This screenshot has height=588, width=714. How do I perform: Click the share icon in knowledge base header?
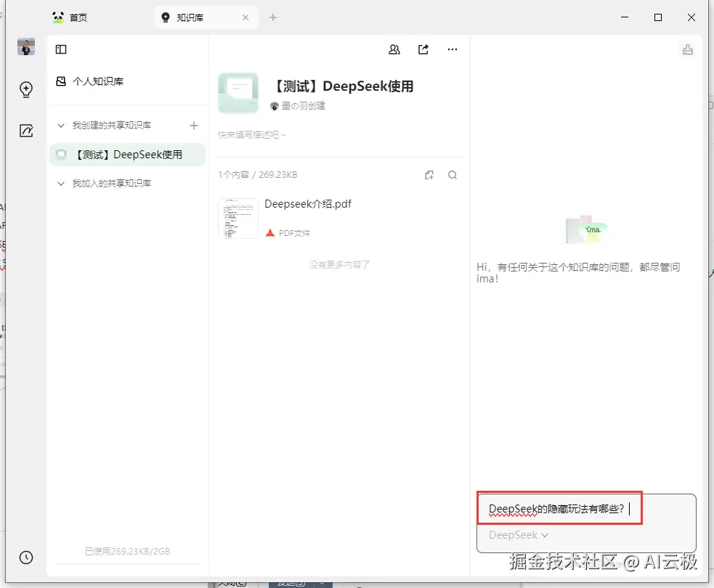pyautogui.click(x=423, y=49)
